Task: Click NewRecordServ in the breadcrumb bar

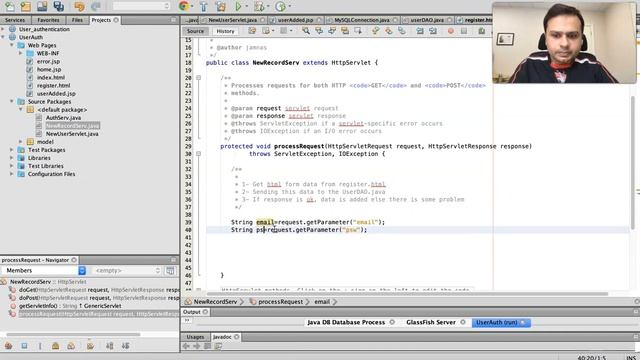Action: (215, 302)
